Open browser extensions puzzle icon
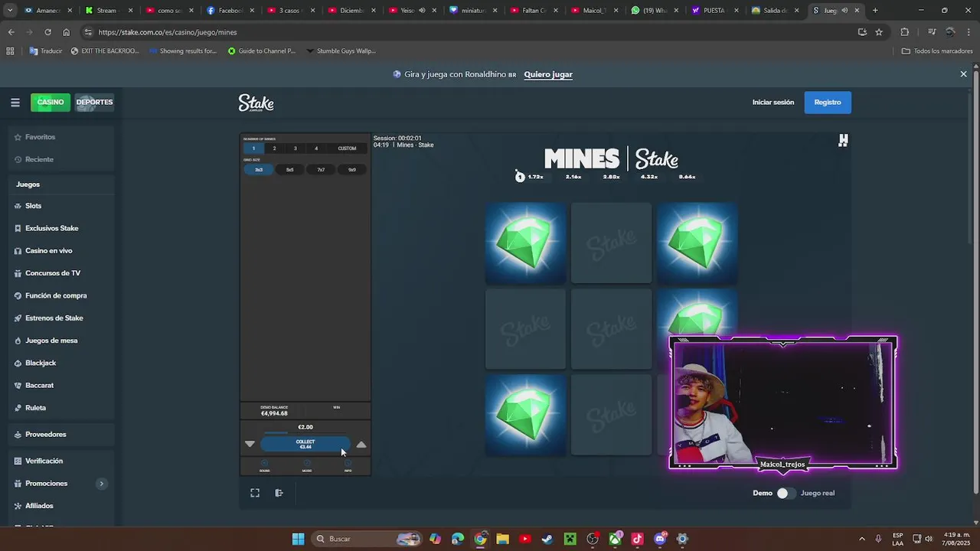Viewport: 980px width, 551px height. 905,32
